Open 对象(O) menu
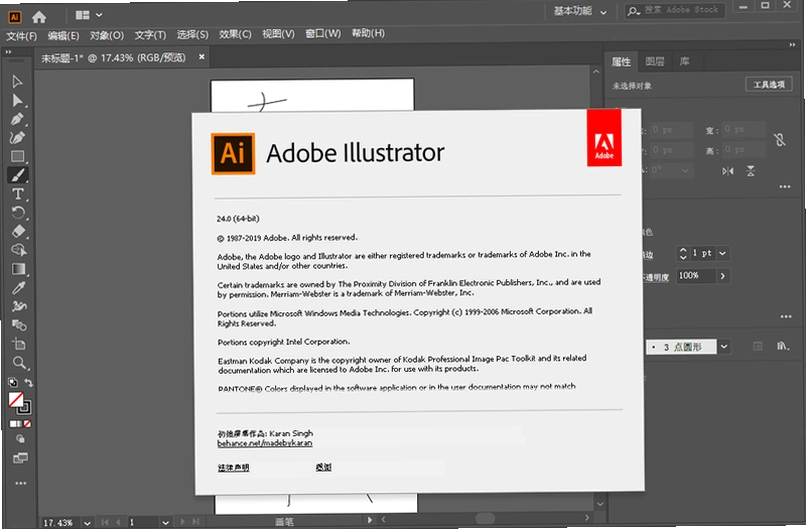Image resolution: width=806 pixels, height=529 pixels. pos(106,35)
